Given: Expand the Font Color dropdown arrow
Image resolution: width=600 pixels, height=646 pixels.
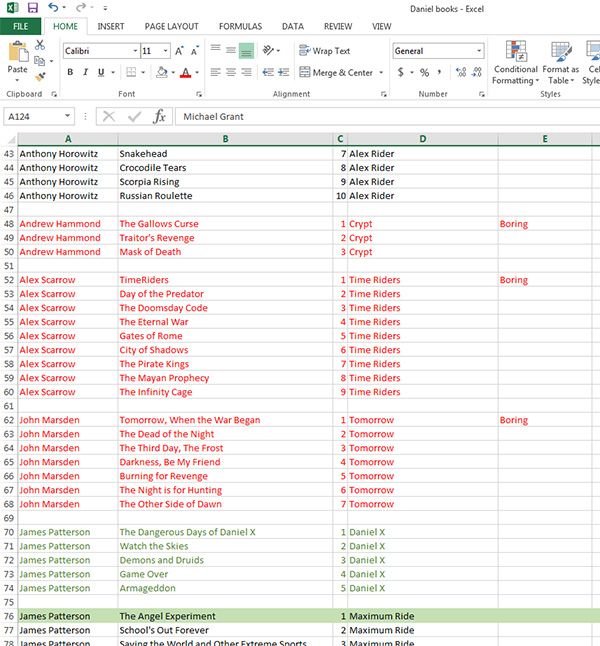Looking at the screenshot, I should pos(197,73).
